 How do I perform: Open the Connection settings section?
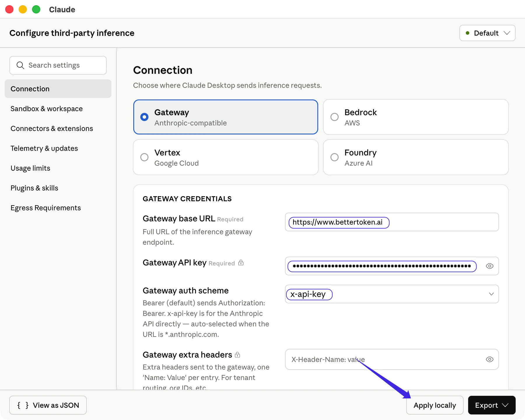(58, 89)
